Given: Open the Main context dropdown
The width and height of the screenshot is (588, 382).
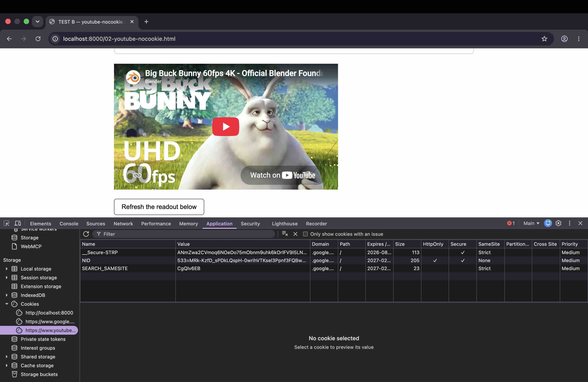Looking at the screenshot, I should tap(531, 223).
